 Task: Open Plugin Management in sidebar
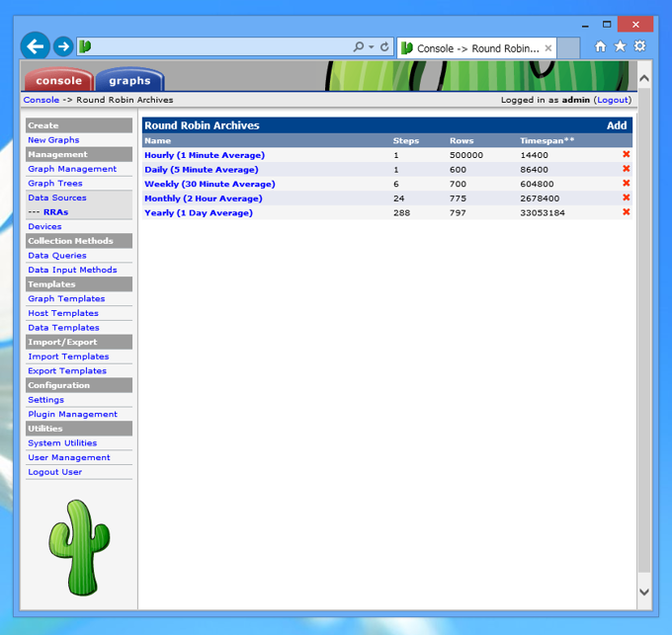(x=72, y=414)
